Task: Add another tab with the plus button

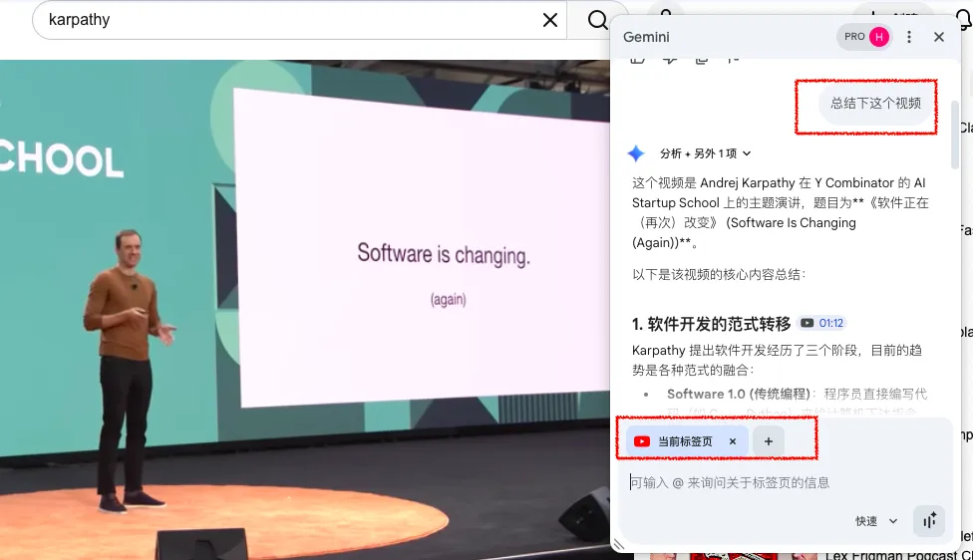Action: [x=769, y=441]
